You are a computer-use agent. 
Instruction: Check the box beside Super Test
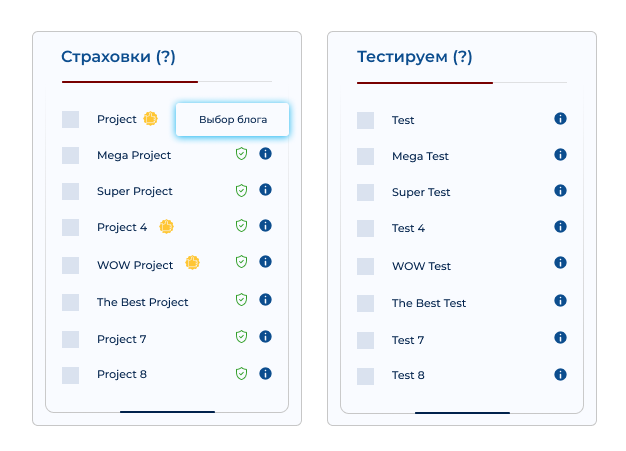coord(365,192)
